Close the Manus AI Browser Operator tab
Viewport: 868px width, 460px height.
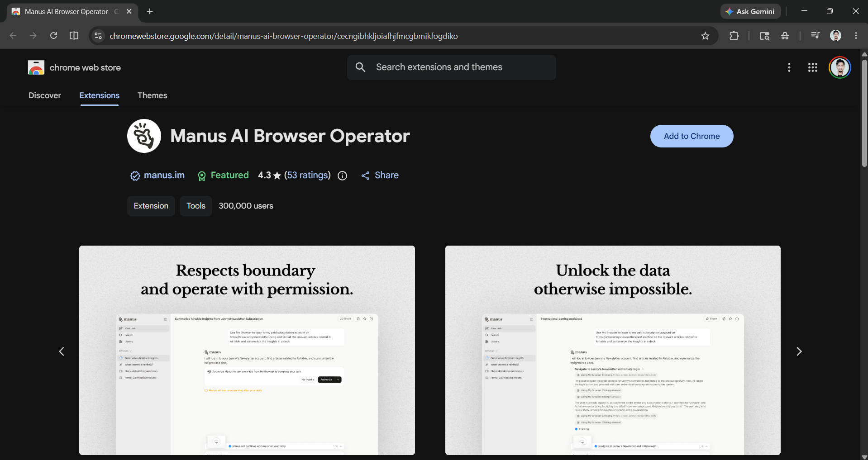(x=129, y=11)
